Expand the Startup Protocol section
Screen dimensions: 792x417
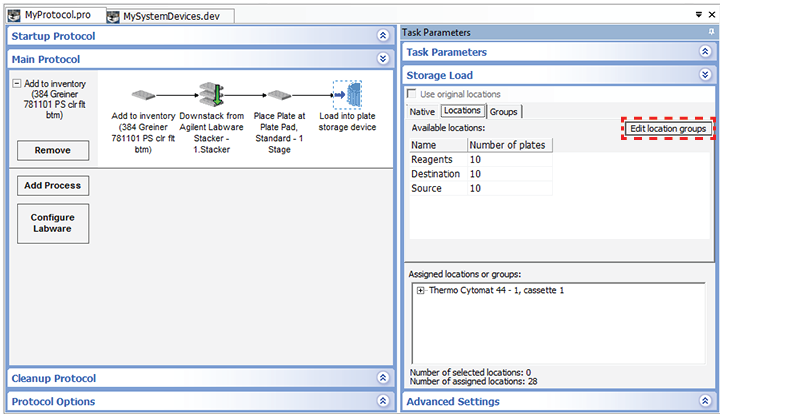[382, 36]
